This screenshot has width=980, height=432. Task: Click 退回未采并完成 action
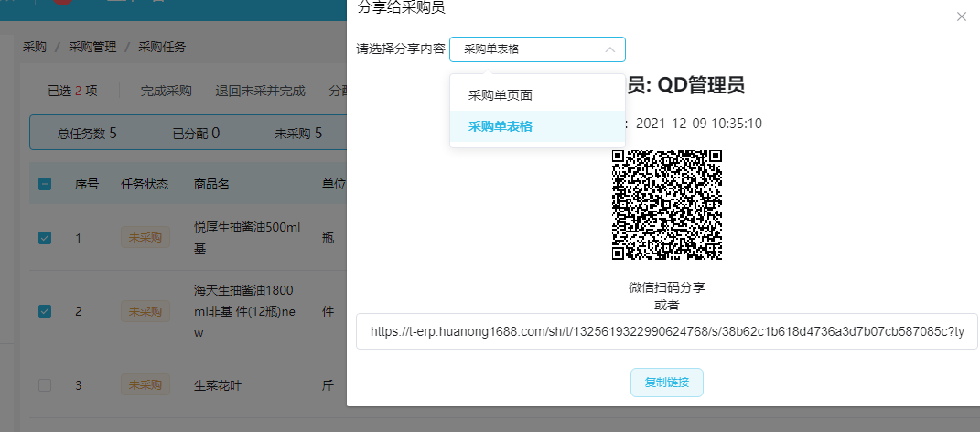coord(260,91)
